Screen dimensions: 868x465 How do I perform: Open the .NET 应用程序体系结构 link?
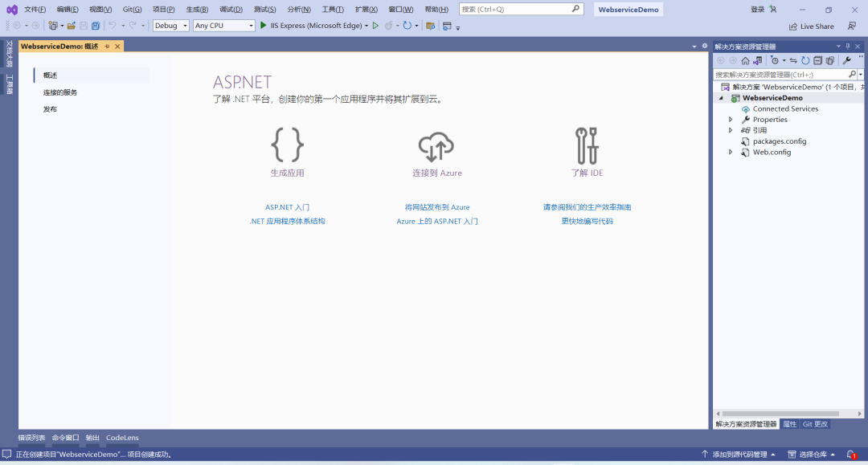click(287, 221)
